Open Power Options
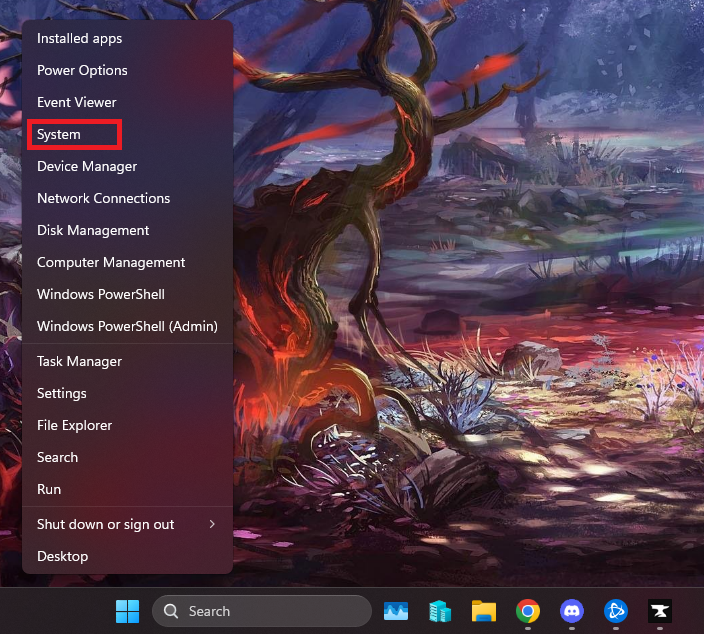704x634 pixels. tap(128, 70)
